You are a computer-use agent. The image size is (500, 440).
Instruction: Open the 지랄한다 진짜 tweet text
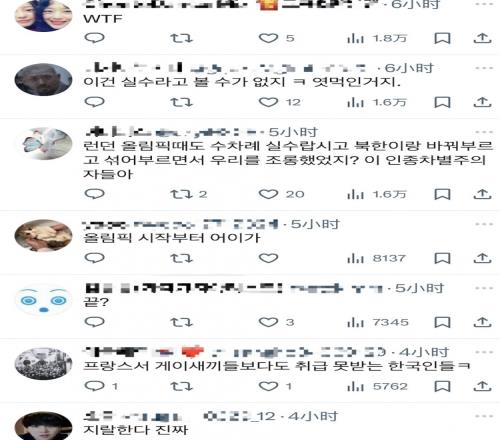136,430
